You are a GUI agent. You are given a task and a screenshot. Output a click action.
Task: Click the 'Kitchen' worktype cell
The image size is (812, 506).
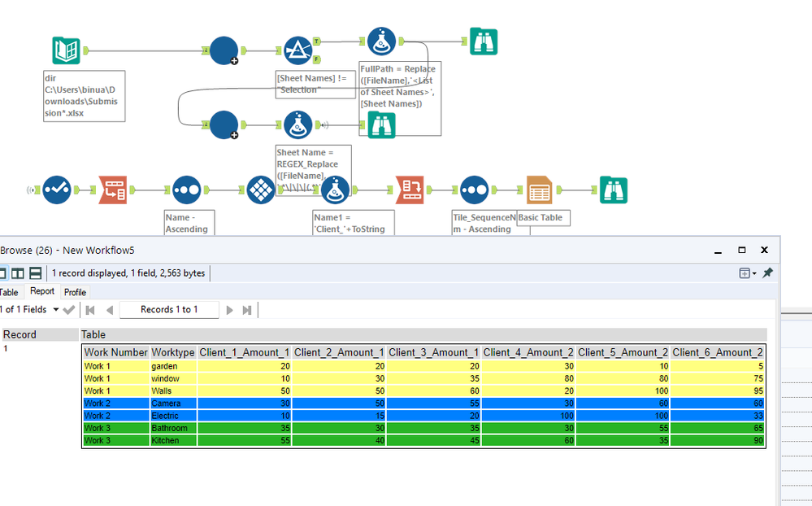pos(173,441)
